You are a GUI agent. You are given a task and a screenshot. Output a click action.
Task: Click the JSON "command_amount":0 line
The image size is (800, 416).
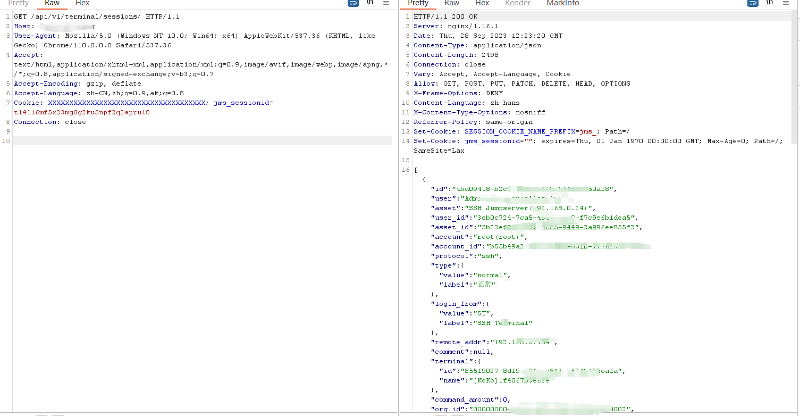coord(471,400)
